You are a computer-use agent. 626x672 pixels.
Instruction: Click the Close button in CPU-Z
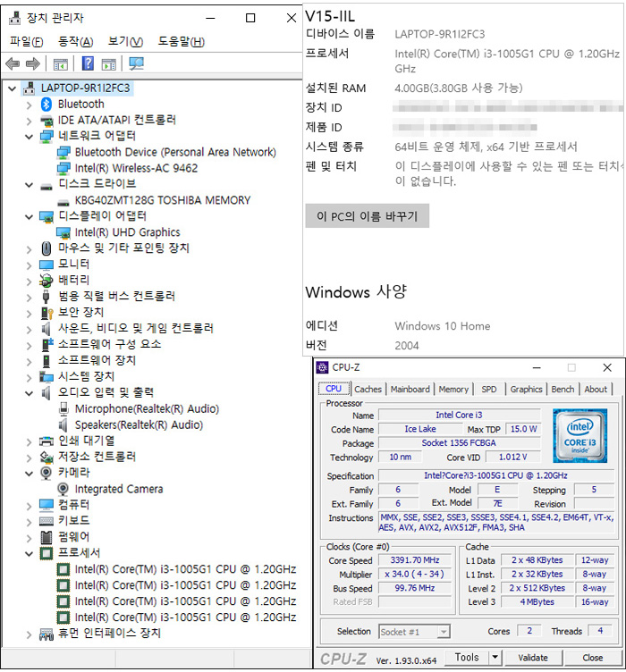click(593, 658)
